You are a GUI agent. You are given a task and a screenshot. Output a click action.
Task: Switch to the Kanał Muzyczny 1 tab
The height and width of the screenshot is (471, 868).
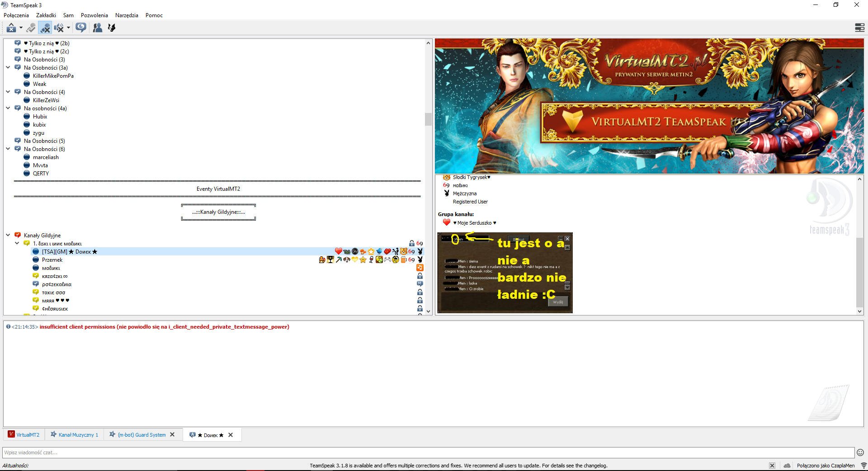click(x=74, y=435)
